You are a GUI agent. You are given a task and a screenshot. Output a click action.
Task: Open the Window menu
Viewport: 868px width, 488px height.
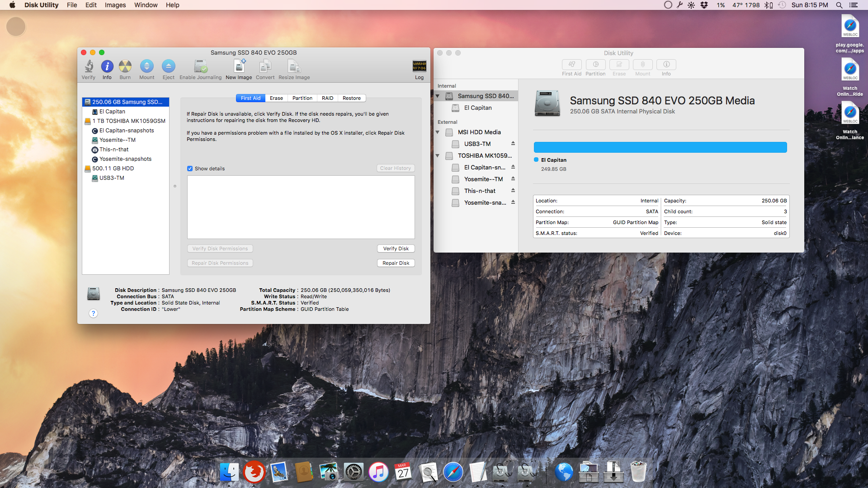tap(146, 5)
